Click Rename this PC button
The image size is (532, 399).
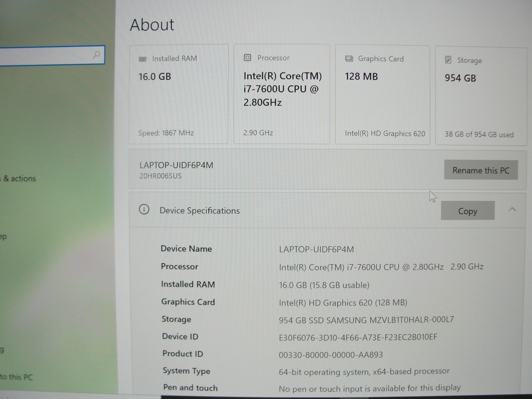pyautogui.click(x=481, y=170)
